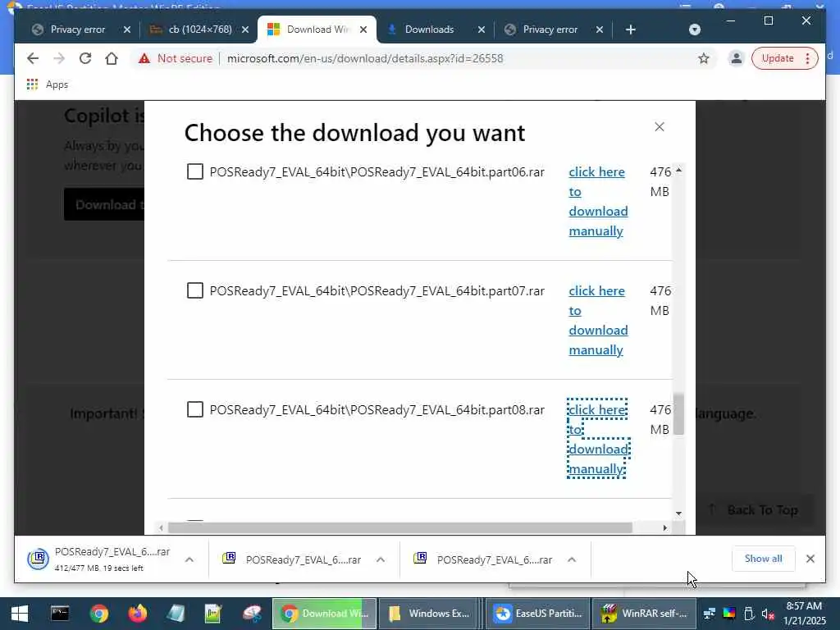
Task: Bookmark this page with the star icon
Action: pos(703,58)
